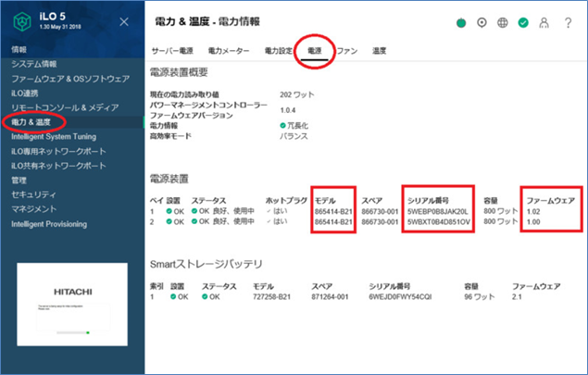Open セキュリティ in the sidebar
The height and width of the screenshot is (375, 588).
pyautogui.click(x=33, y=194)
